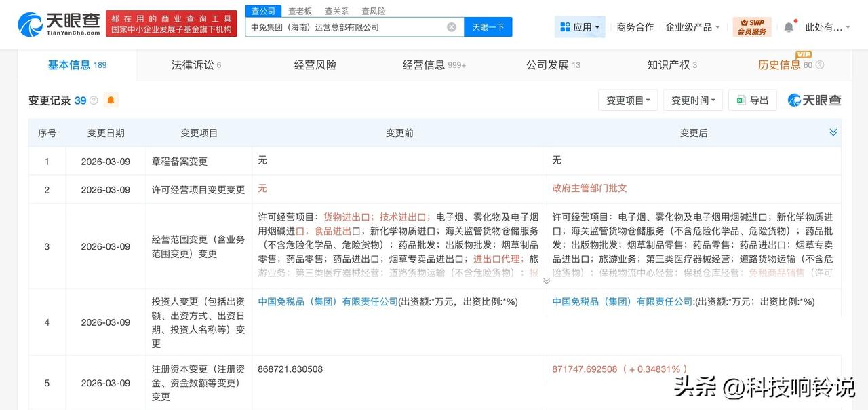The height and width of the screenshot is (410, 868).
Task: Open the TianYanCha logo homepage
Action: [60, 24]
